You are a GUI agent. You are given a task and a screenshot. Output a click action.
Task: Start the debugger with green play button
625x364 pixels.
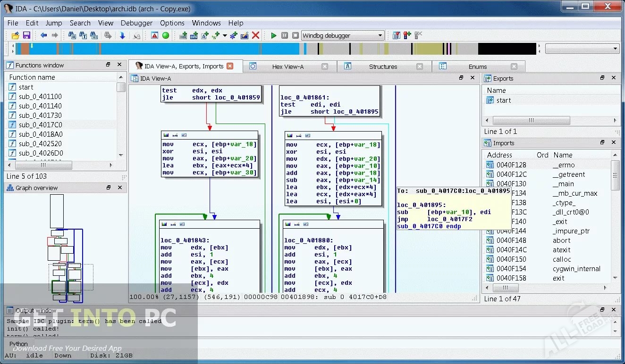[x=273, y=35]
